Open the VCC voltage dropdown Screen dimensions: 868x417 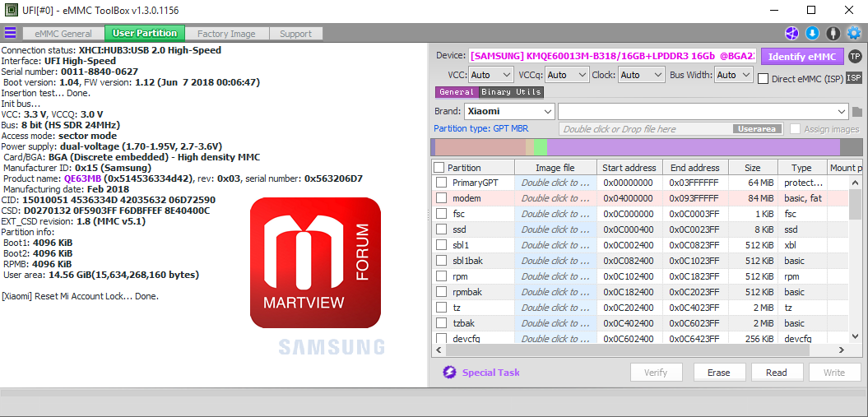click(x=491, y=75)
